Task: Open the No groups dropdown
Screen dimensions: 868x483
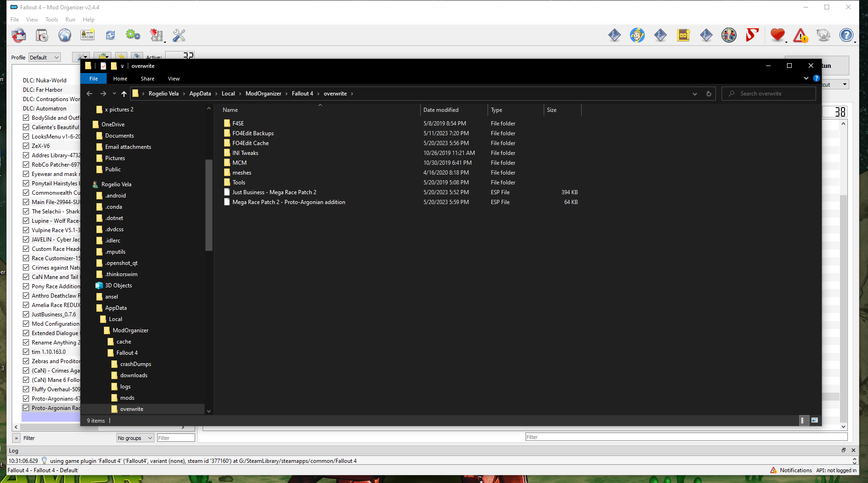Action: pos(135,438)
